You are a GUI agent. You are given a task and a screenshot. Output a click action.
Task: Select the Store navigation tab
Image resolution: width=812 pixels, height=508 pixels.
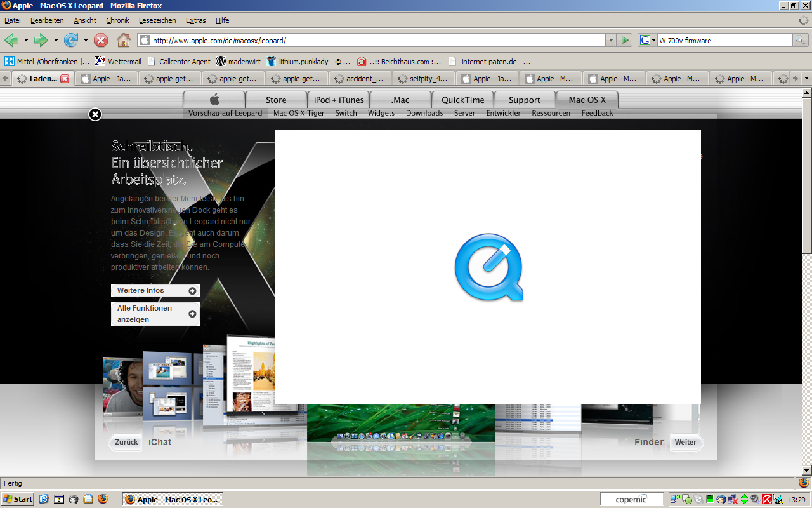[x=276, y=100]
